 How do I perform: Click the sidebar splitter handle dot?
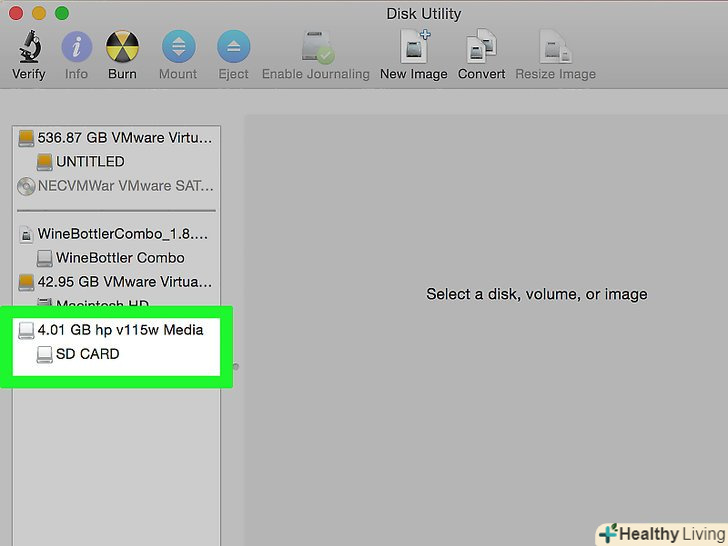click(x=236, y=367)
